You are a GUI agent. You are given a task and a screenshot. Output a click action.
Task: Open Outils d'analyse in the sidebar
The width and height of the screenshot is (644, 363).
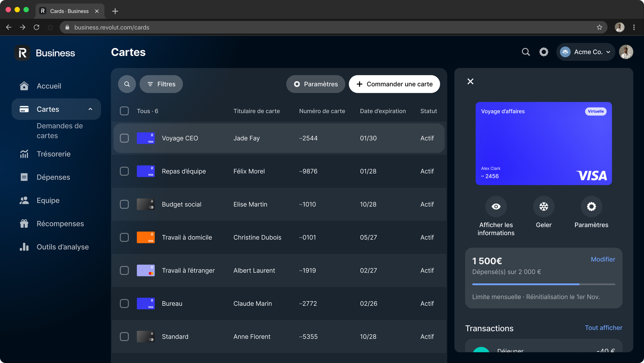coord(62,247)
